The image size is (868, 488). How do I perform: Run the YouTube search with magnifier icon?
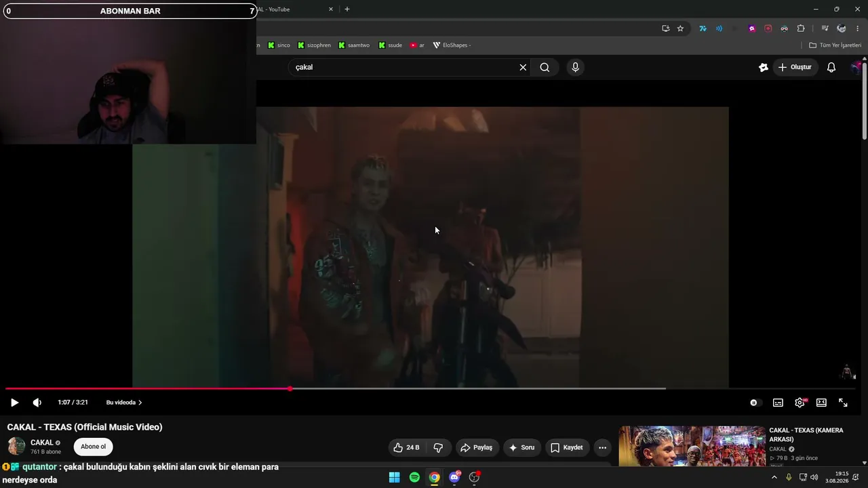point(545,67)
